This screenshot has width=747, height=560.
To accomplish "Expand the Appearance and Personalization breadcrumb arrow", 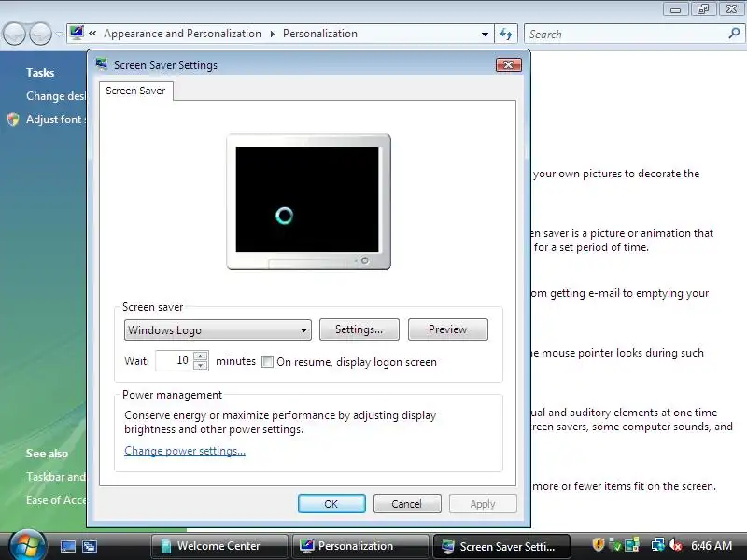I will [272, 34].
